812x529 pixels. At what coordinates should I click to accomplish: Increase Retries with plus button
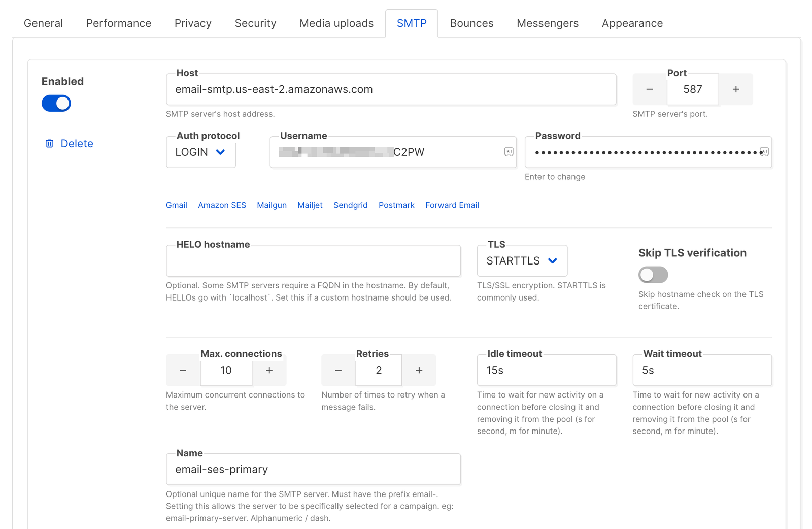tap(419, 370)
